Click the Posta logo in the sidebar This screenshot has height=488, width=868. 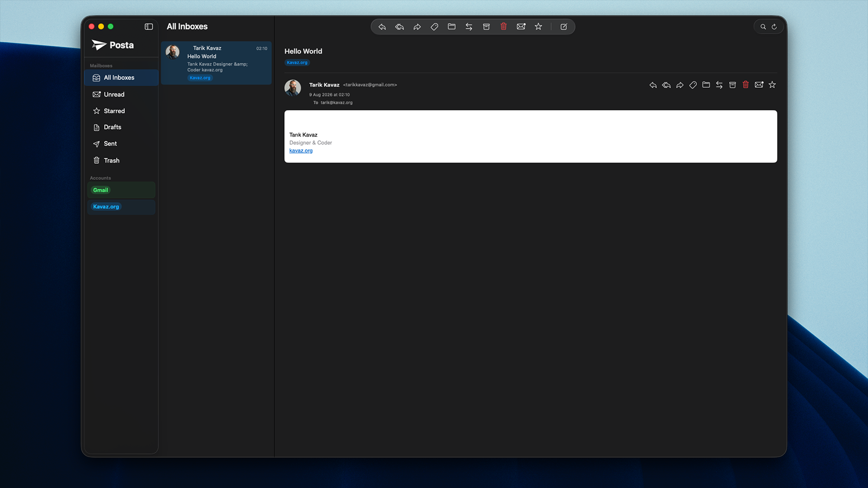113,45
